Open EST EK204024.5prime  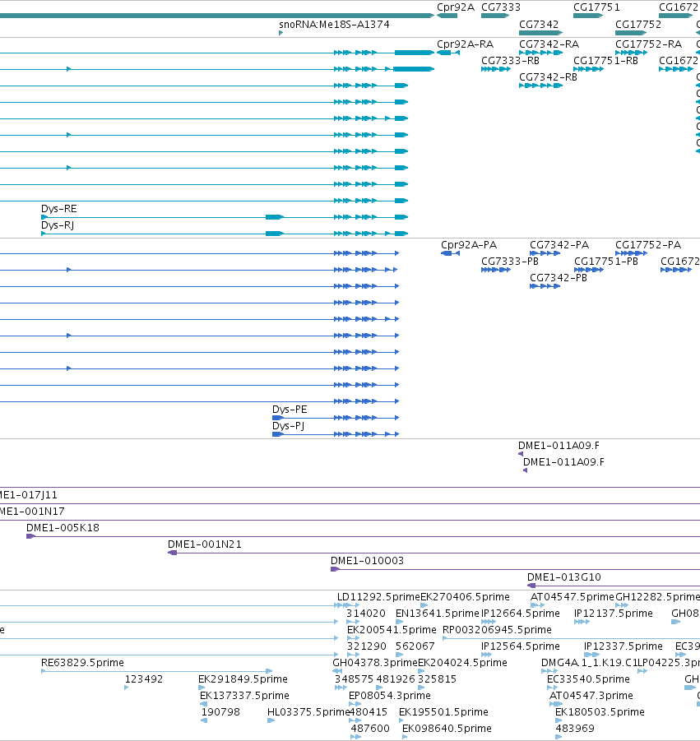421,671
